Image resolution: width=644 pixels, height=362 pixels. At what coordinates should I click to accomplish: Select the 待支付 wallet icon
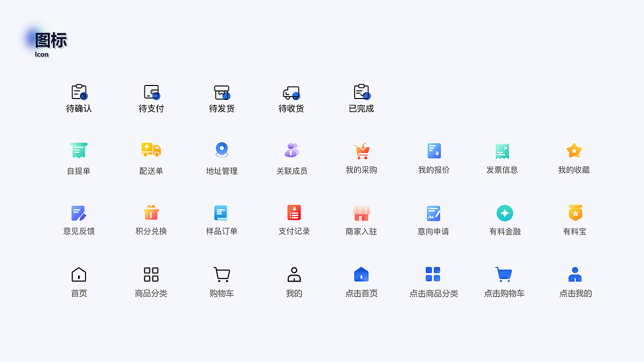(x=151, y=92)
